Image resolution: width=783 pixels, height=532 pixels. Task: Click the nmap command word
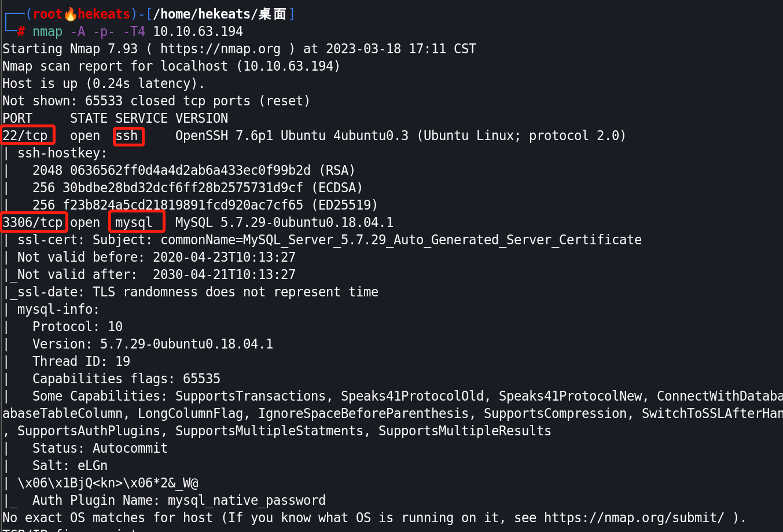click(47, 31)
